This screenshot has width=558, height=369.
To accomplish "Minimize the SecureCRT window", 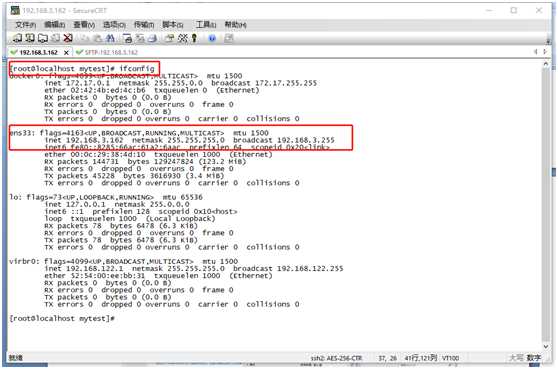I will tap(489, 10).
